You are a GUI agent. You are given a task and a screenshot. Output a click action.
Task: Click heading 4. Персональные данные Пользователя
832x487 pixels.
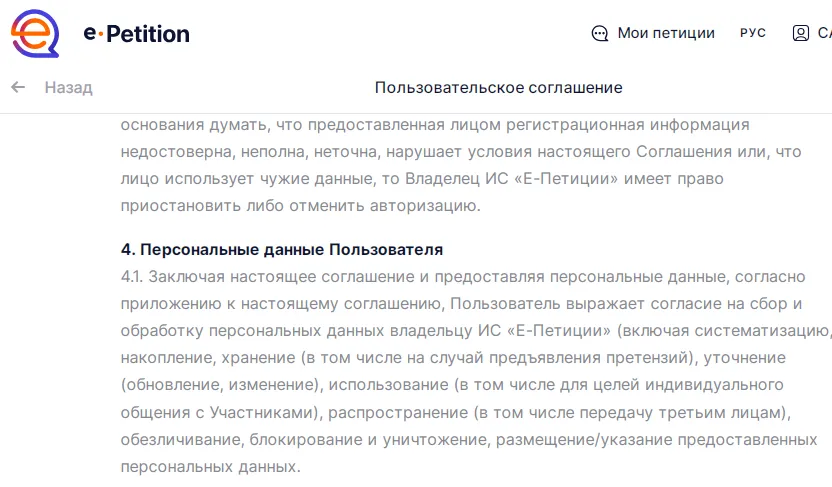pyautogui.click(x=281, y=249)
